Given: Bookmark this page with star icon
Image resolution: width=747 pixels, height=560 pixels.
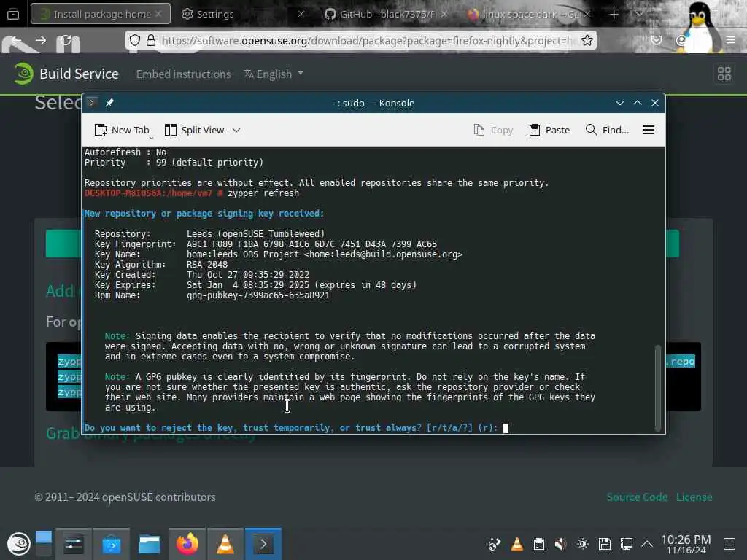Looking at the screenshot, I should coord(587,41).
